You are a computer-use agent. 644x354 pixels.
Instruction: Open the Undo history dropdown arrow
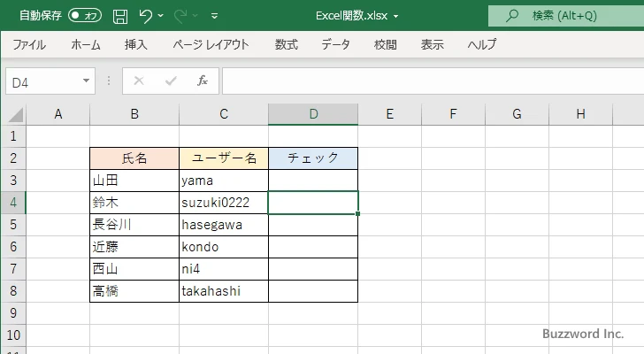click(x=161, y=16)
